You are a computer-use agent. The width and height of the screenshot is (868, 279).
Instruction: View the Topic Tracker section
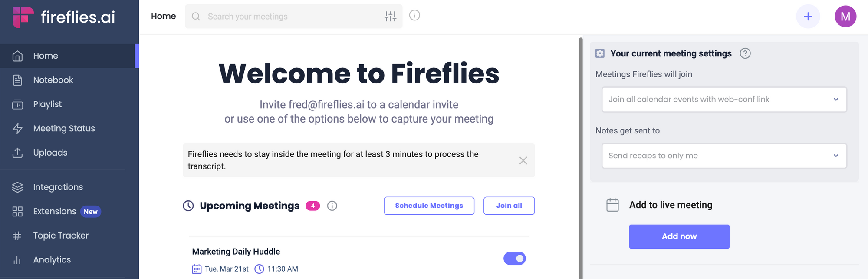60,235
